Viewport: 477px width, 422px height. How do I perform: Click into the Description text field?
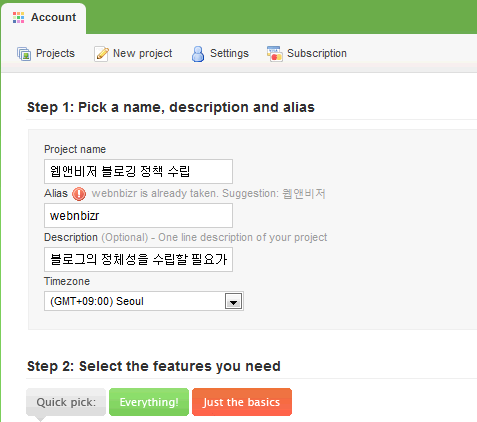(138, 259)
